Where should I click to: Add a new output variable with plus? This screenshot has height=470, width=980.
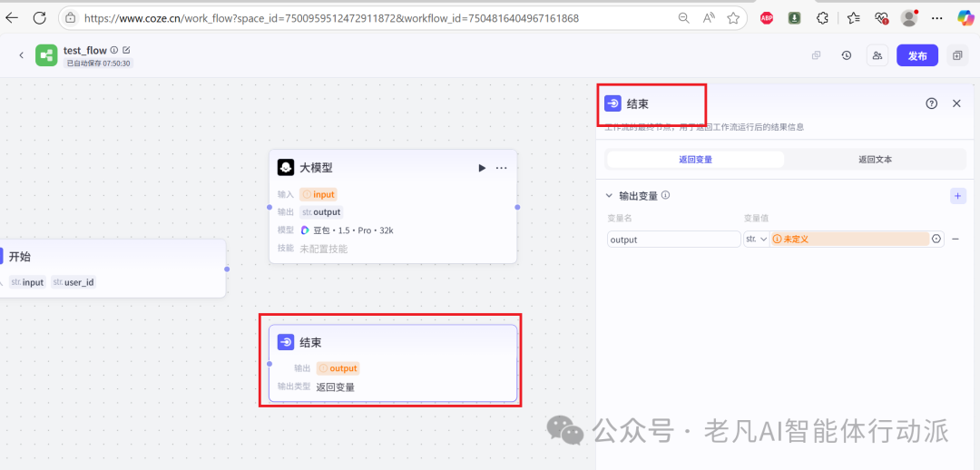coord(958,196)
